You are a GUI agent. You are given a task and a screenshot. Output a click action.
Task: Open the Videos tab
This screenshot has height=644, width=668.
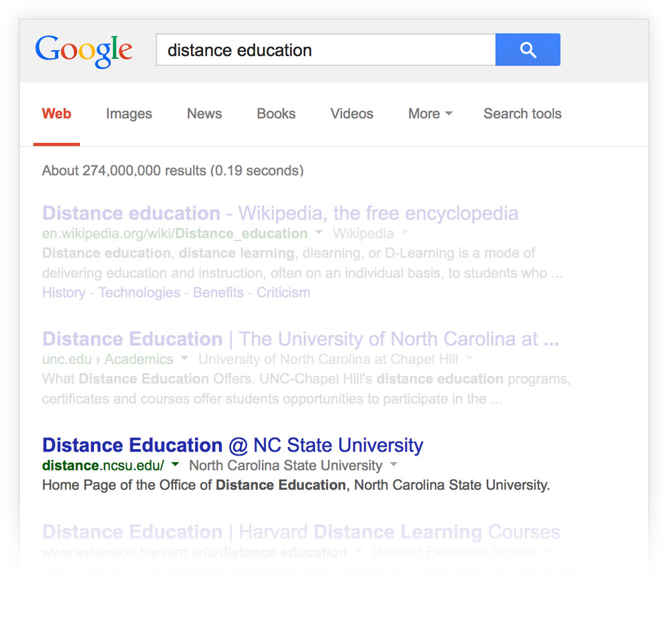coord(352,114)
